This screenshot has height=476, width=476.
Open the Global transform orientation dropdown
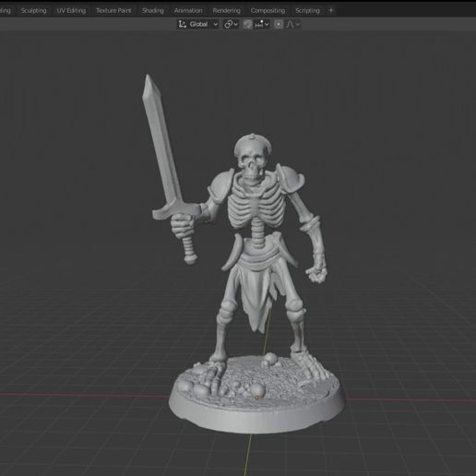click(198, 24)
